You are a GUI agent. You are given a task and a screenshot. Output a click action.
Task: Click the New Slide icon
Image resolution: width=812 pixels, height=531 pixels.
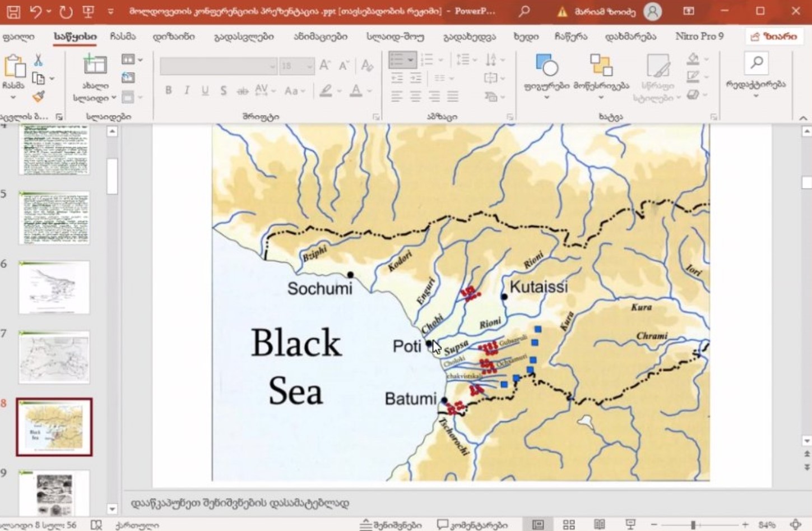[x=95, y=66]
